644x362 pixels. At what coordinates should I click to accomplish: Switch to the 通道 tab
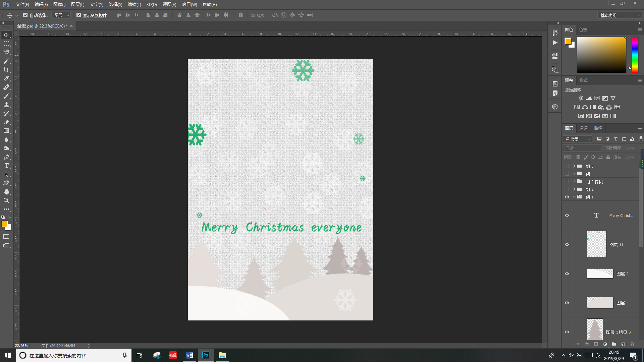tap(583, 128)
